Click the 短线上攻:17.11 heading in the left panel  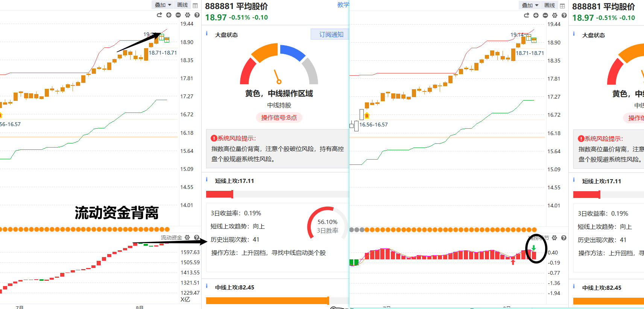coord(234,181)
